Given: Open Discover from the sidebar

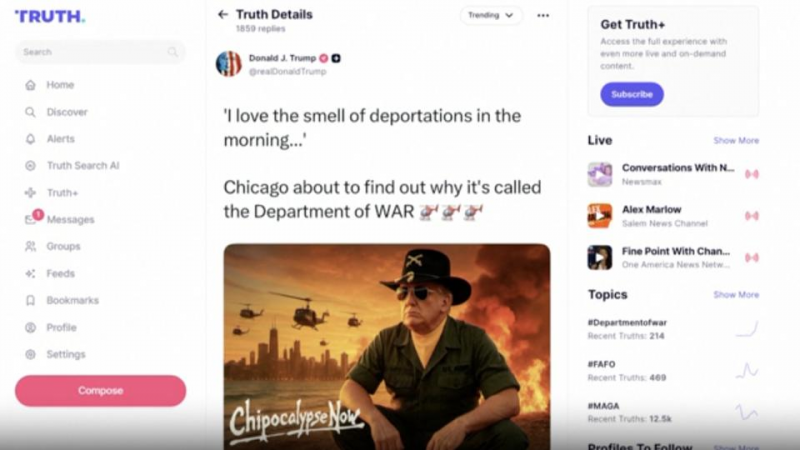Looking at the screenshot, I should pyautogui.click(x=67, y=112).
